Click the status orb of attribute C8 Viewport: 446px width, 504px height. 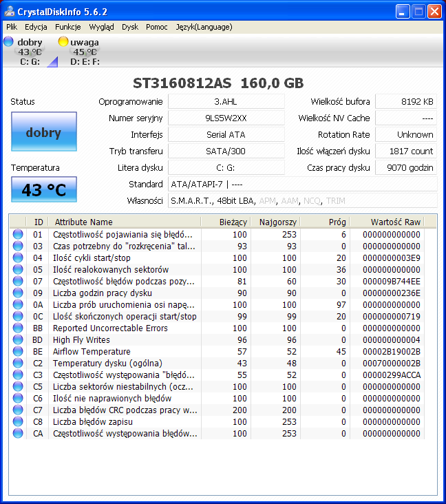tap(18, 421)
